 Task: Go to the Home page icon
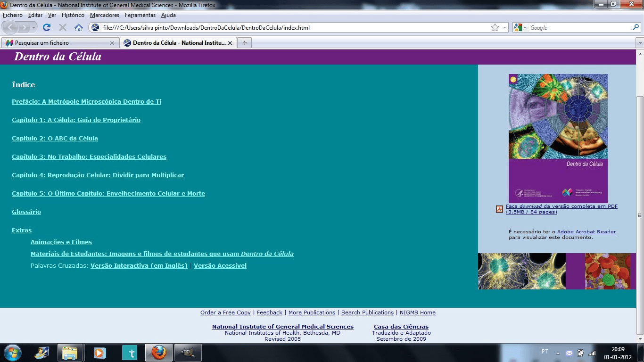[x=79, y=27]
